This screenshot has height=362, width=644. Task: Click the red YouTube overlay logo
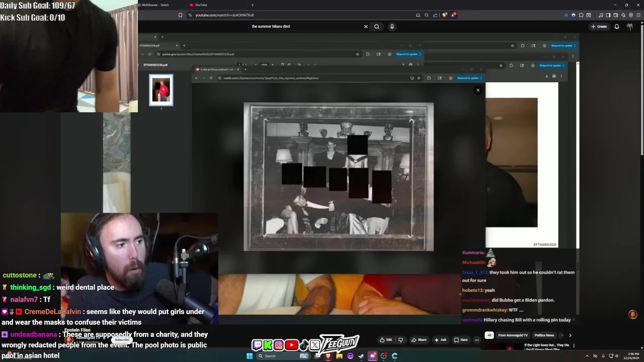(291, 345)
